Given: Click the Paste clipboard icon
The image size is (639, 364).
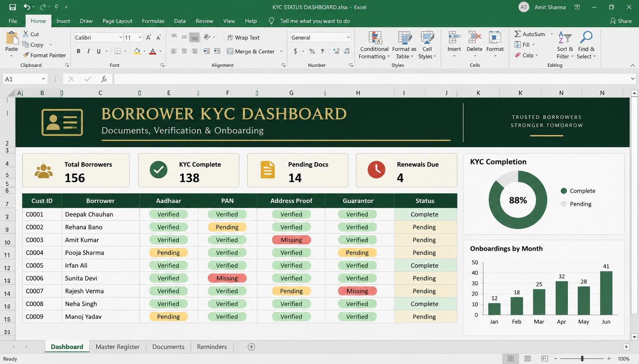Looking at the screenshot, I should (12, 38).
